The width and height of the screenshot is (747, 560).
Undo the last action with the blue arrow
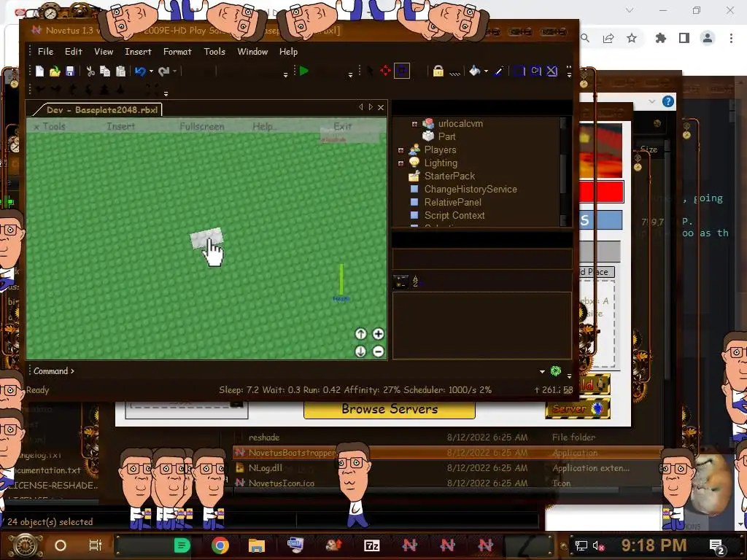click(140, 71)
